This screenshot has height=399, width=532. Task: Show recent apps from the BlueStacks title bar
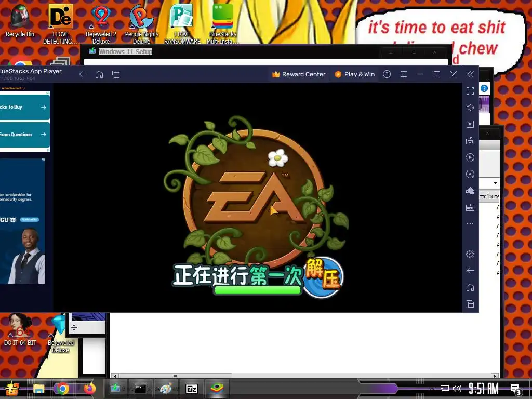point(116,74)
